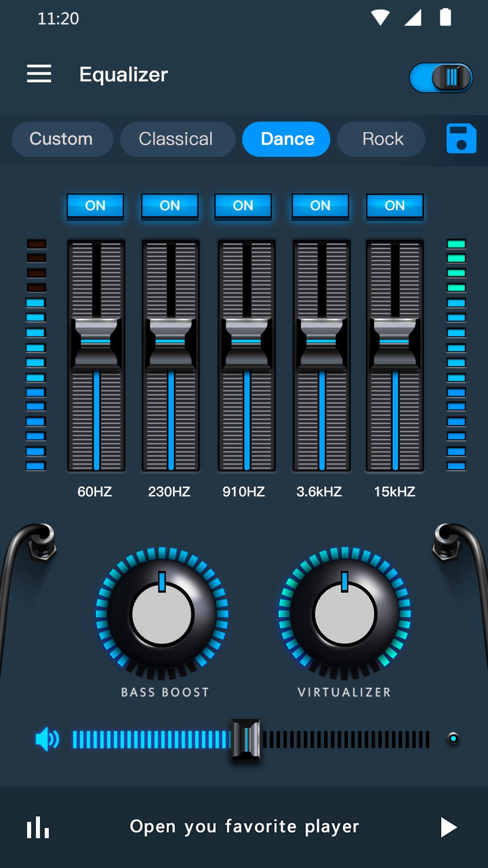The height and width of the screenshot is (868, 488).
Task: Click the 3.6kHZ band slider handle
Action: [321, 342]
